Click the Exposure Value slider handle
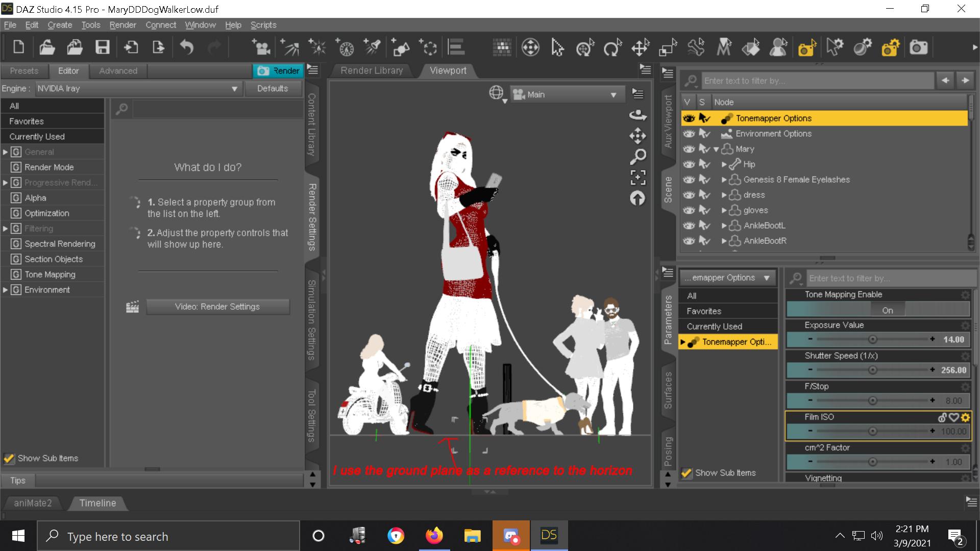Viewport: 980px width, 551px height. [872, 340]
